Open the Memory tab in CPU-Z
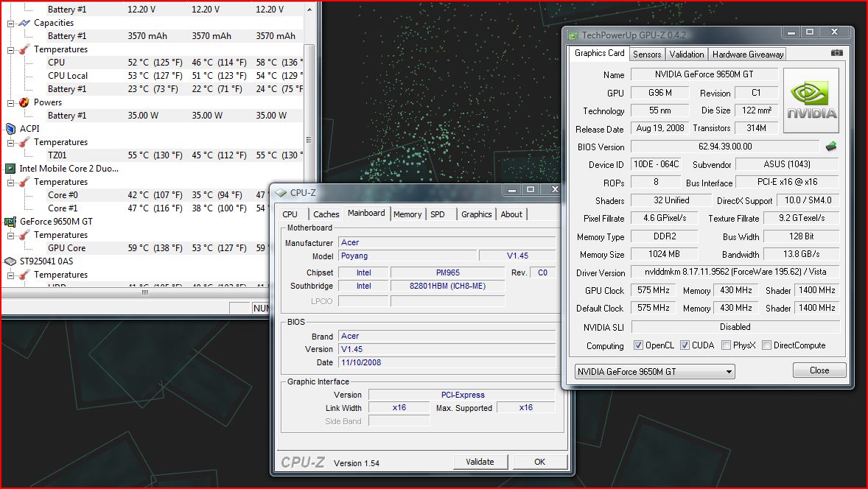Screen dimensions: 868x489 (407, 214)
